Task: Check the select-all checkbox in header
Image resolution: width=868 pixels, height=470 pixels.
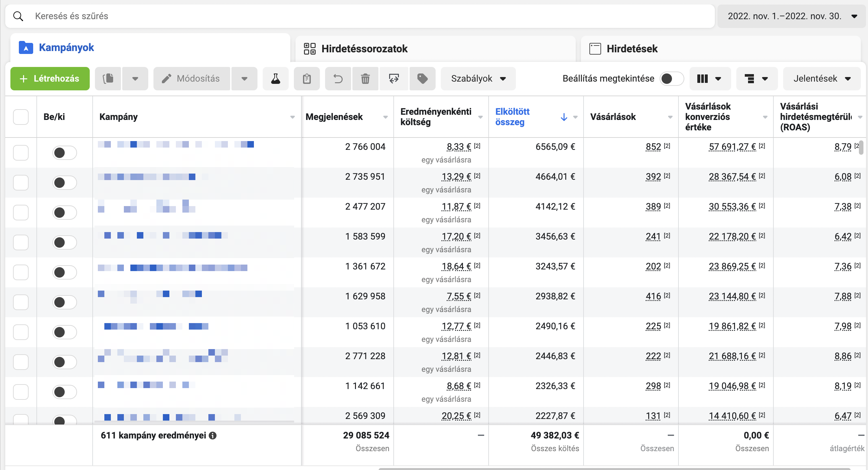Action: [20, 117]
